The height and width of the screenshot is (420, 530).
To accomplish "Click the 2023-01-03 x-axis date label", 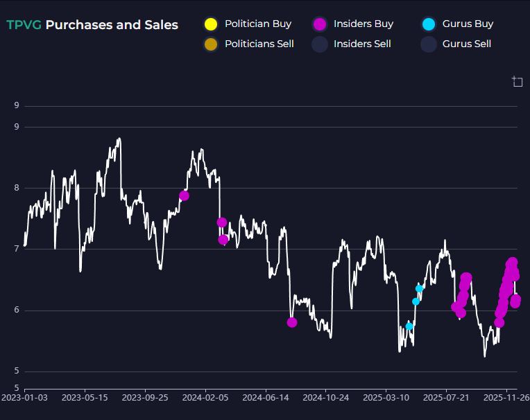I will (25, 398).
